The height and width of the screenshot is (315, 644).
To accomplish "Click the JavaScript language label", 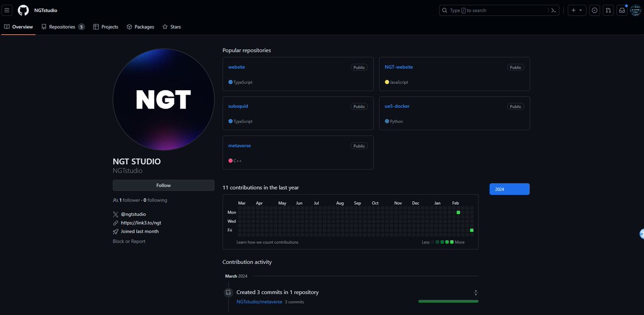I will [x=399, y=82].
